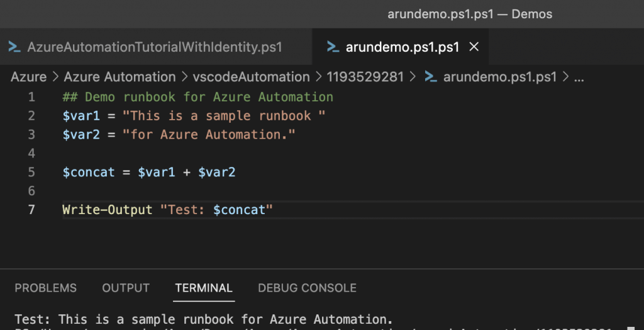Click the $concat variable on line 5

(x=88, y=172)
